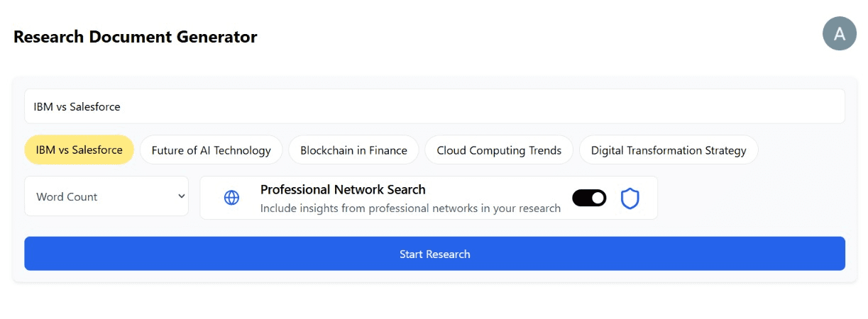Screen dimensions: 868x319
Task: Open the user avatar labeled A
Action: click(840, 33)
